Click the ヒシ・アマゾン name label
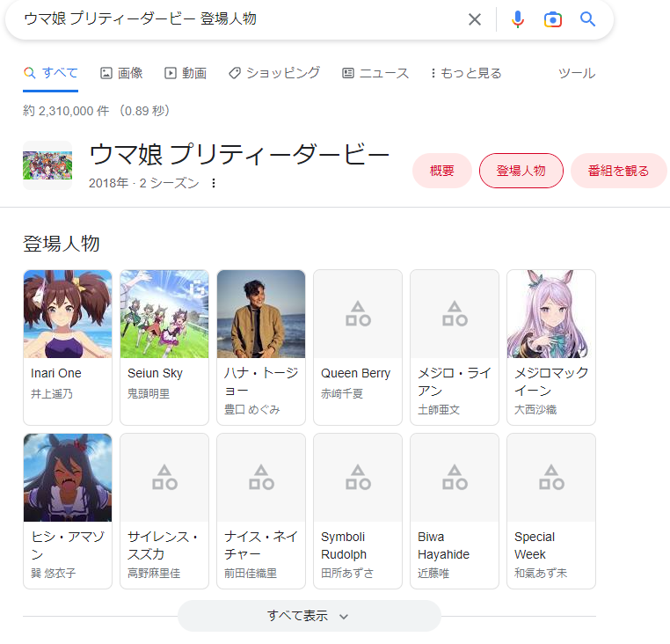 click(x=68, y=545)
